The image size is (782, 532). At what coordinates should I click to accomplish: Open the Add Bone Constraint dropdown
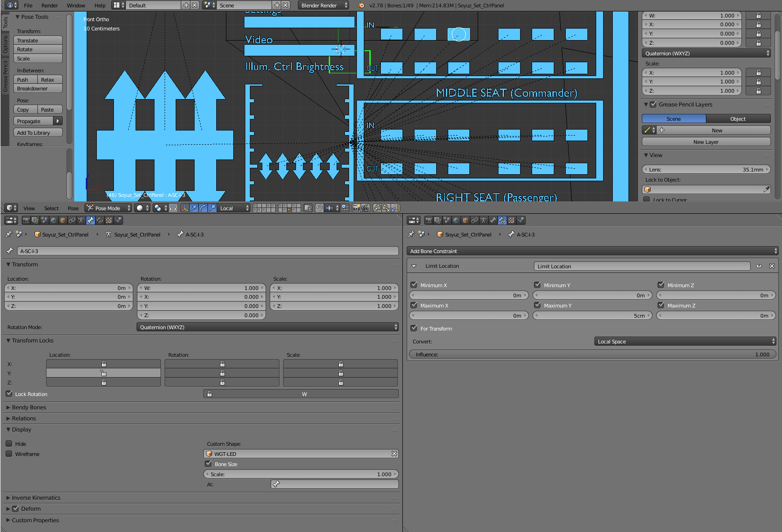point(592,251)
